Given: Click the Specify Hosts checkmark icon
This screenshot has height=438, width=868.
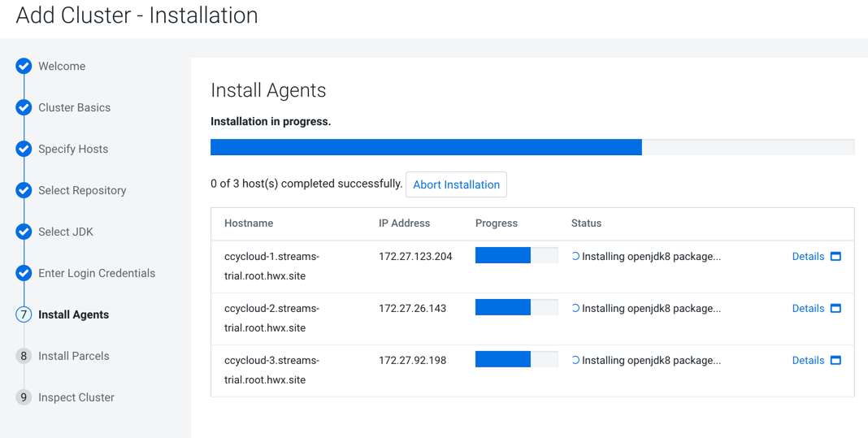Looking at the screenshot, I should coord(24,149).
